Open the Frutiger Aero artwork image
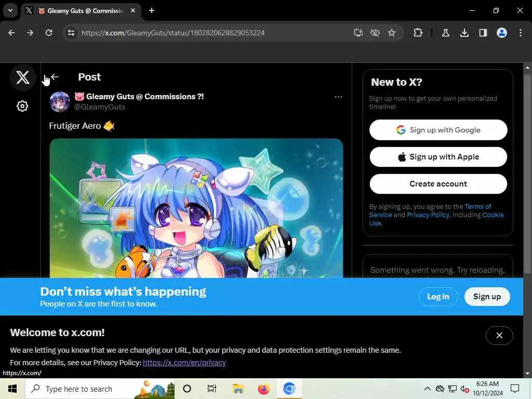This screenshot has height=399, width=532. point(196,208)
